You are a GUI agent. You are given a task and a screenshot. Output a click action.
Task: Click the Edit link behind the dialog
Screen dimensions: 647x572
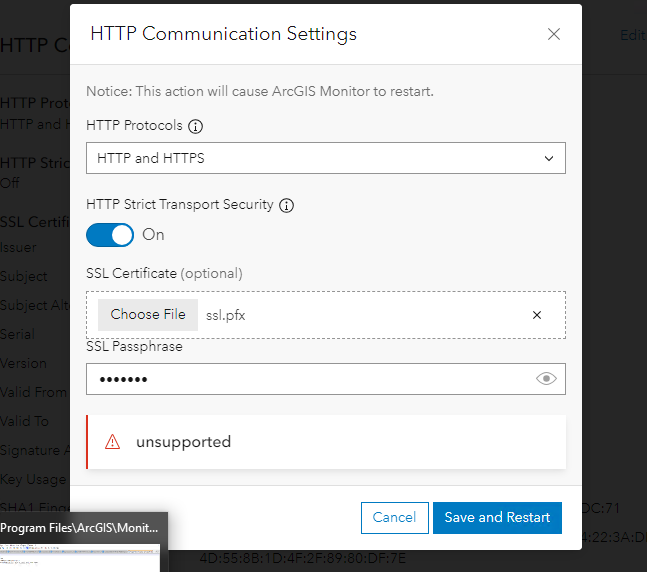pyautogui.click(x=633, y=35)
